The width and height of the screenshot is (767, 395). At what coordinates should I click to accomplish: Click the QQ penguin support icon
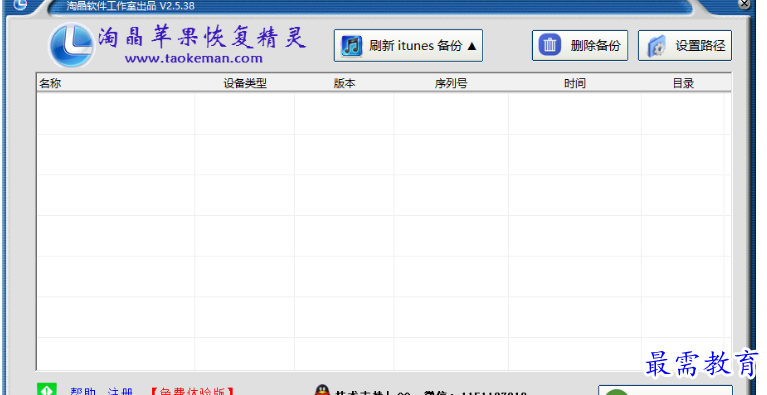pos(322,391)
